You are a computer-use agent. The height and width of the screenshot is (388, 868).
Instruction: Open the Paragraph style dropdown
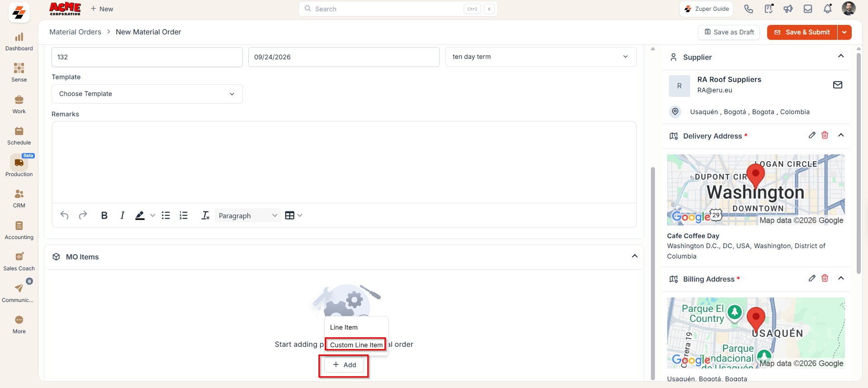tap(247, 216)
